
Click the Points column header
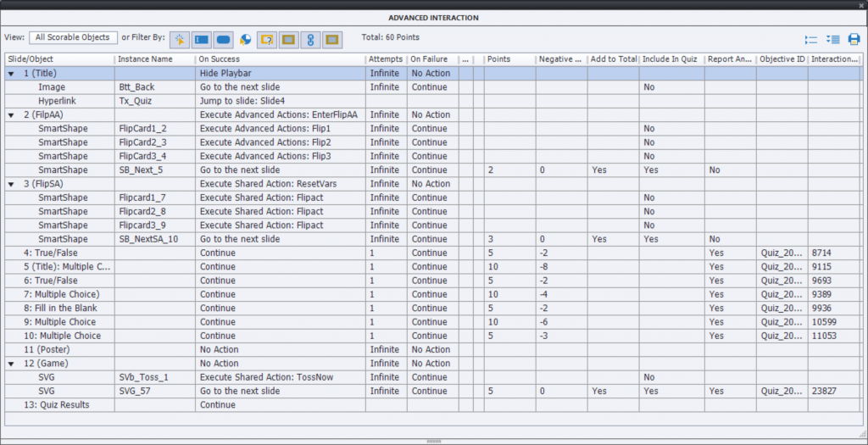(x=498, y=59)
